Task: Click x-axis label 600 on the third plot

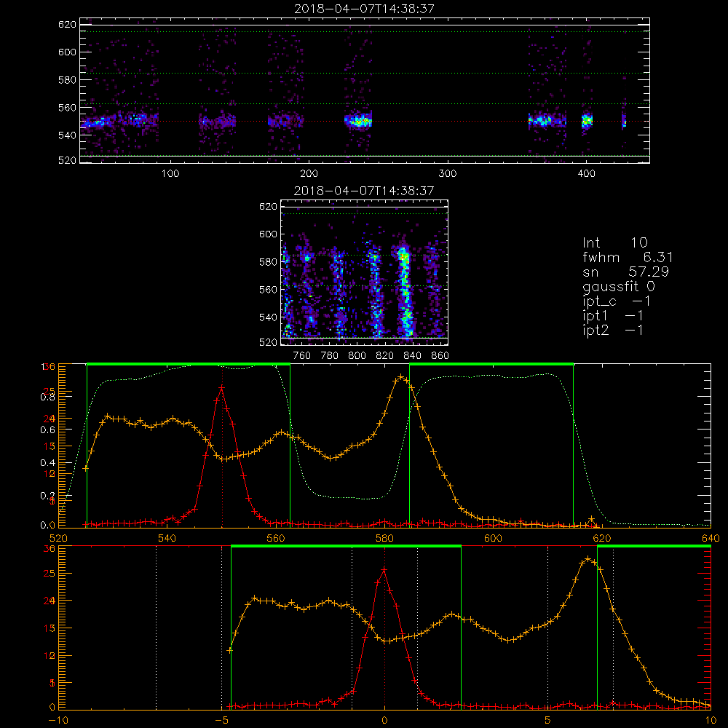Action: click(493, 538)
